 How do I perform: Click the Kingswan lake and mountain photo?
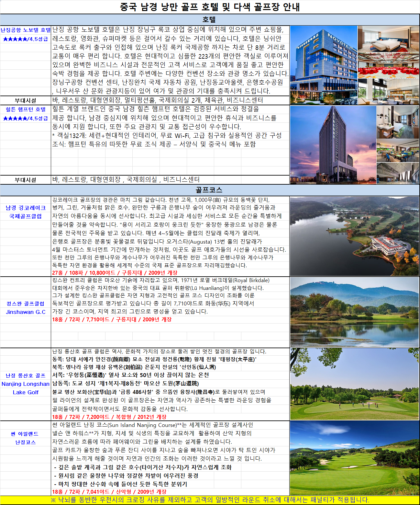[355, 312]
